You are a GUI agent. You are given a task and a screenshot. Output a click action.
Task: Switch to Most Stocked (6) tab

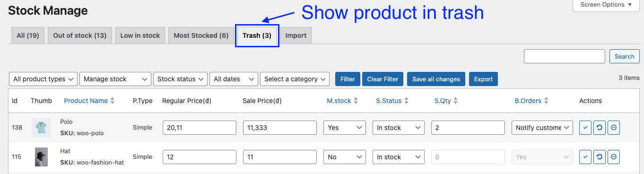coord(201,35)
